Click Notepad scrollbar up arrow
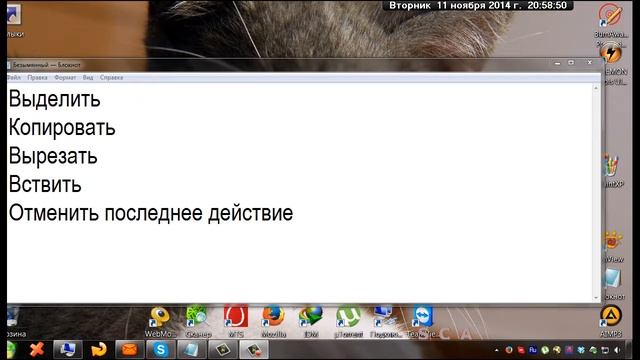 [x=596, y=88]
